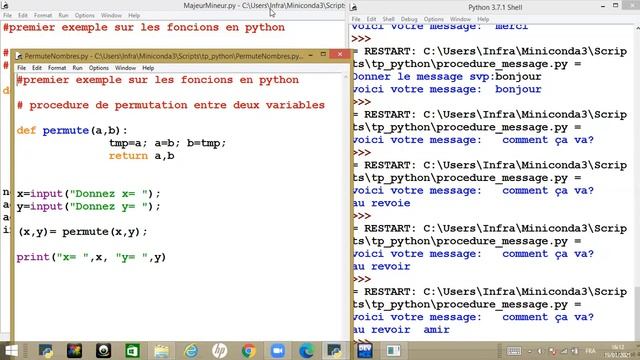Open Run menu in MajeurMineur.py window
This screenshot has height=360, width=640.
coord(63,15)
